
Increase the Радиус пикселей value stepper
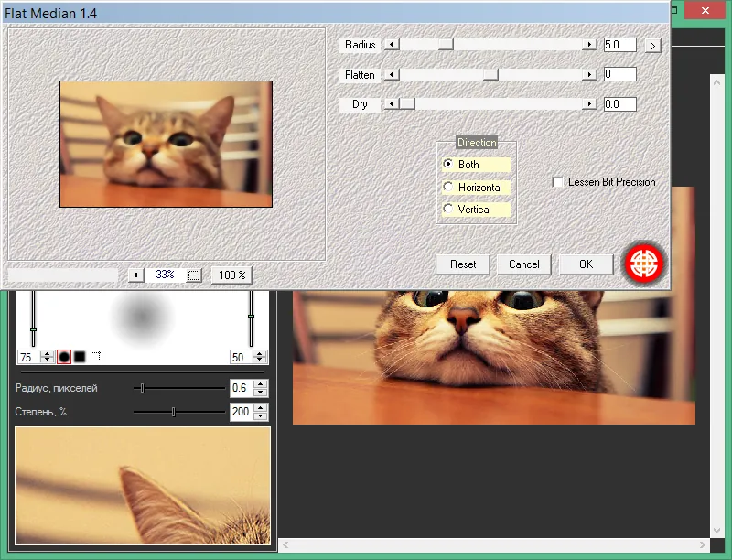pyautogui.click(x=261, y=384)
